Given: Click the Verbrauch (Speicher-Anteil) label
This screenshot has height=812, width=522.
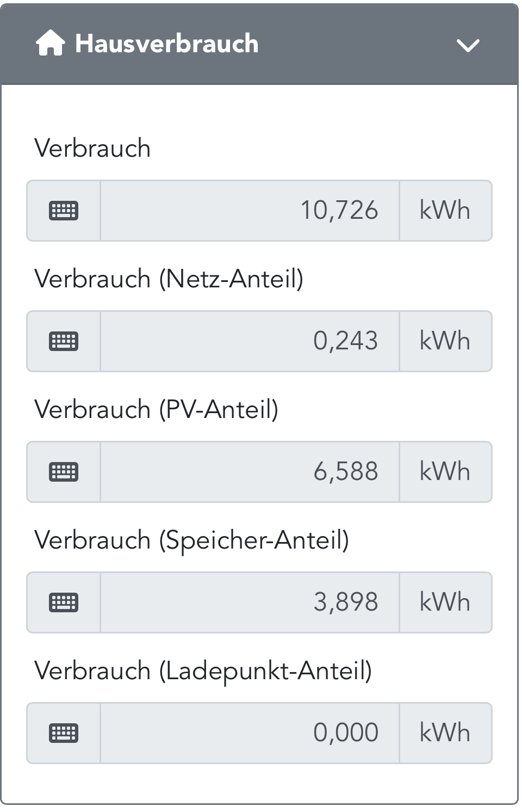Looking at the screenshot, I should 192,541.
